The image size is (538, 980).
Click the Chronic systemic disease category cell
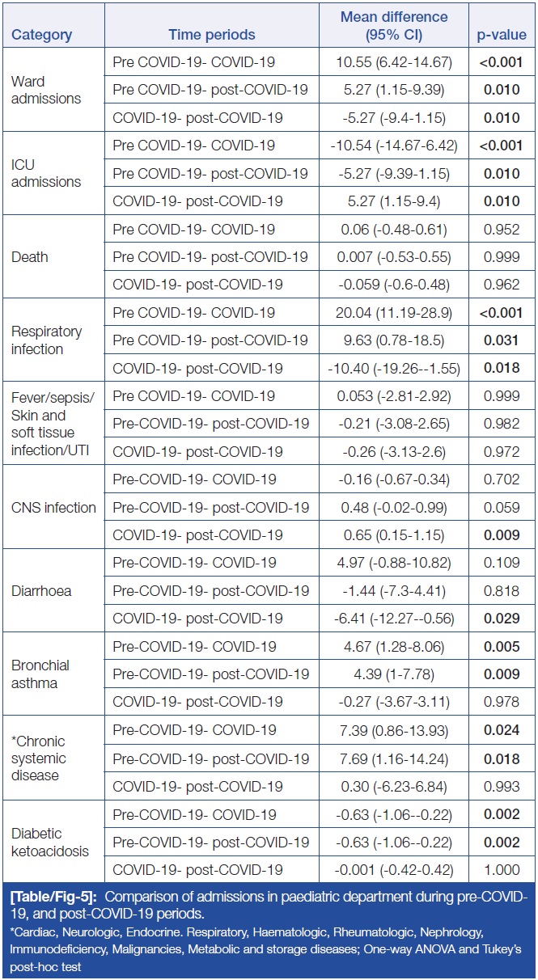click(39, 758)
